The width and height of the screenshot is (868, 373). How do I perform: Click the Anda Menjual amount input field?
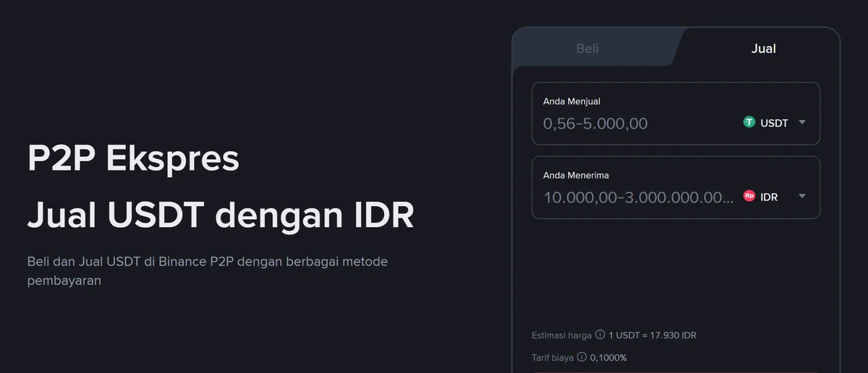637,123
